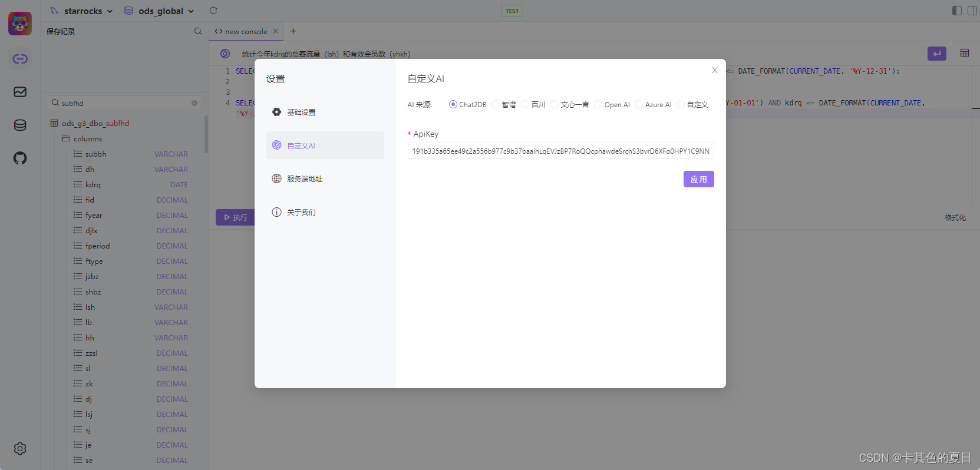This screenshot has width=980, height=470.
Task: Select the Azure AI source radio
Action: click(639, 104)
